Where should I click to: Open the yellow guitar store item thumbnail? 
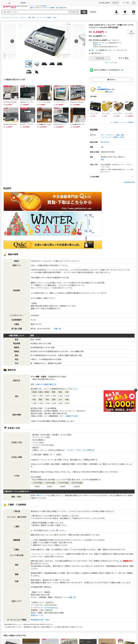[x=107, y=106]
